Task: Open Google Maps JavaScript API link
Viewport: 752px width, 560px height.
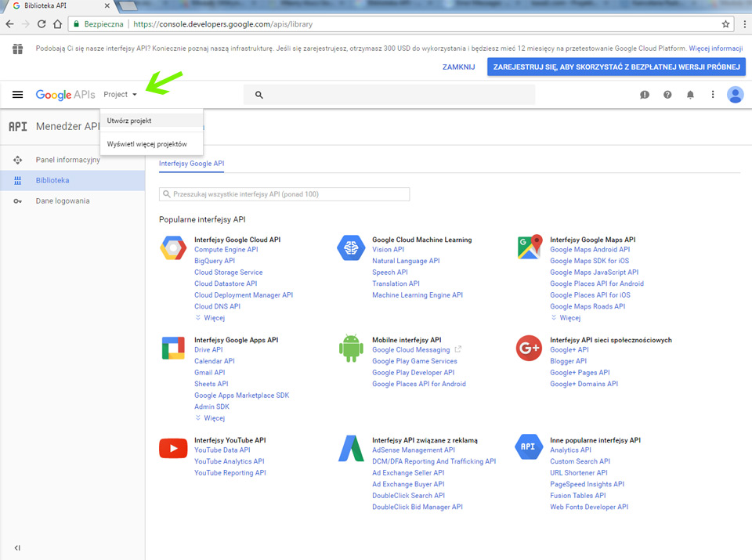Action: pos(595,273)
